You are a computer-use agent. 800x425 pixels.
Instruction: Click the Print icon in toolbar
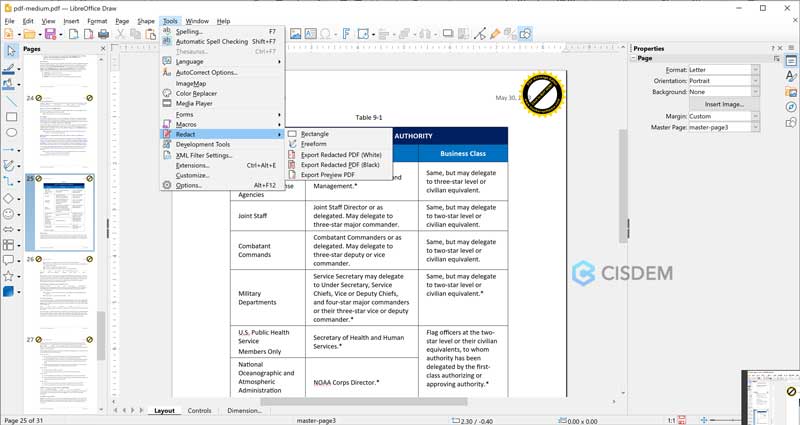tap(99, 34)
